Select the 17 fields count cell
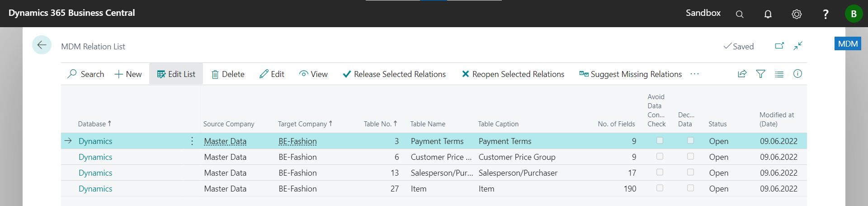Viewport: 868px width, 206px height. click(632, 173)
